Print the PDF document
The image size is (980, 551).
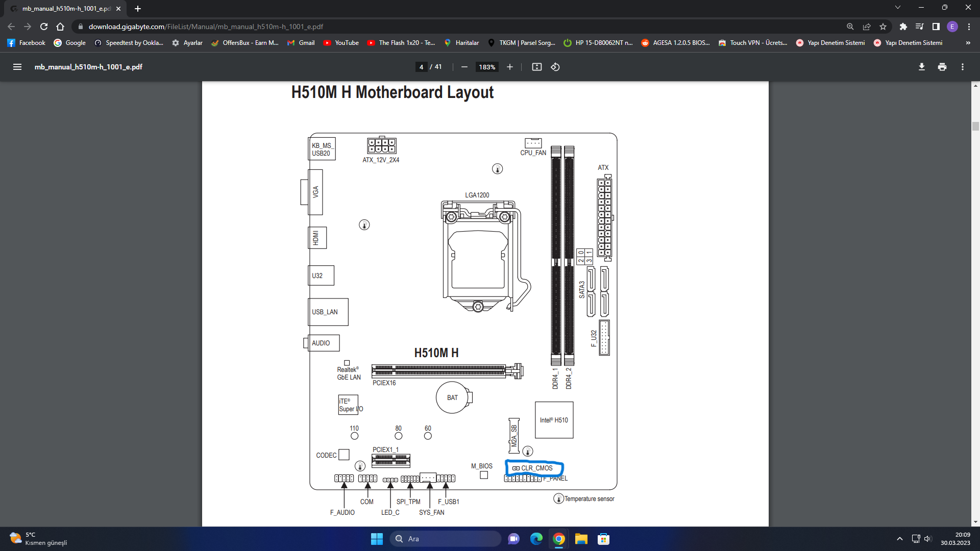click(942, 67)
